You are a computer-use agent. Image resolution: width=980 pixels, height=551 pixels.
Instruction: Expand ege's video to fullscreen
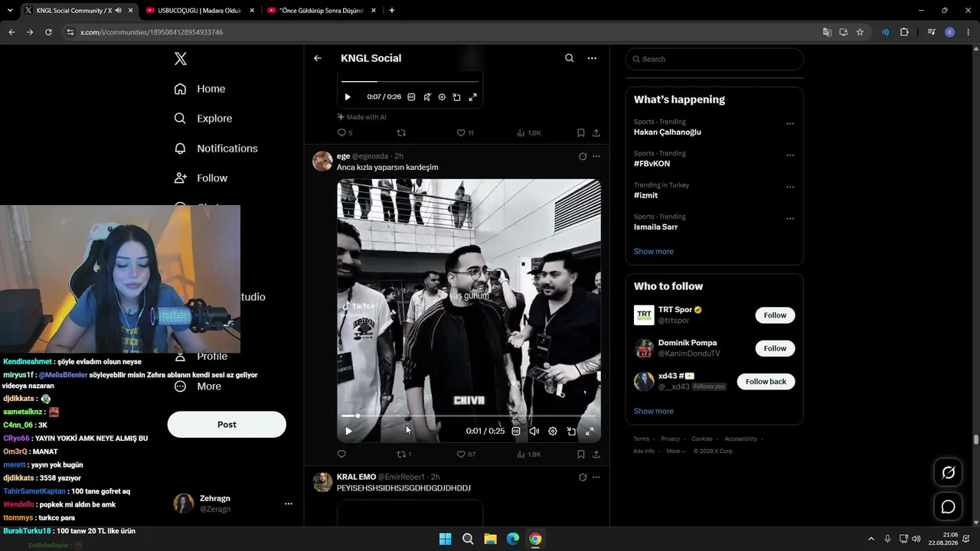(x=590, y=431)
